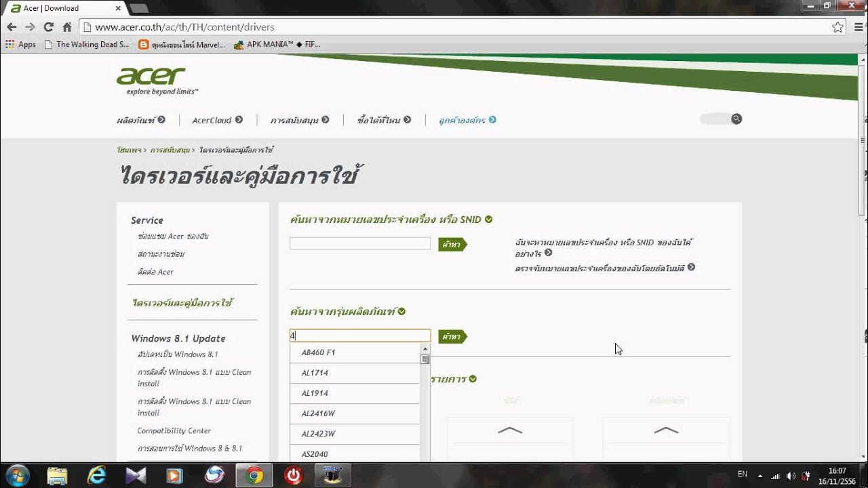Switch to Chrome in the taskbar
This screenshot has height=488, width=868.
click(254, 475)
